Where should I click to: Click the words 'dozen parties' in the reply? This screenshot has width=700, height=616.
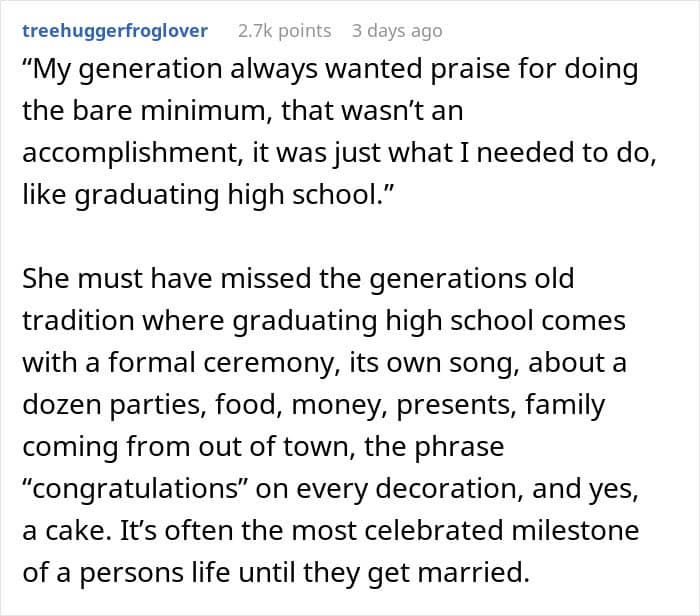[98, 406]
